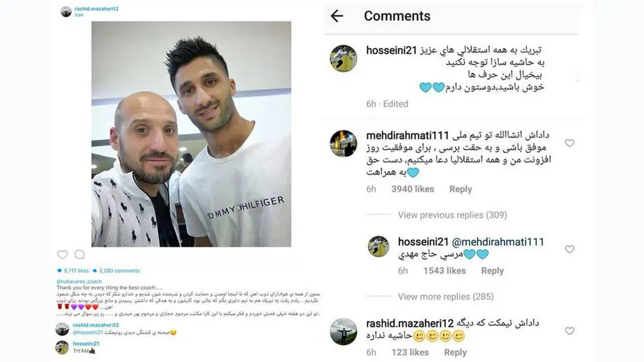Viewport: 644px width, 362px height.
Task: Expand View more replies (285)
Action: [x=445, y=296]
